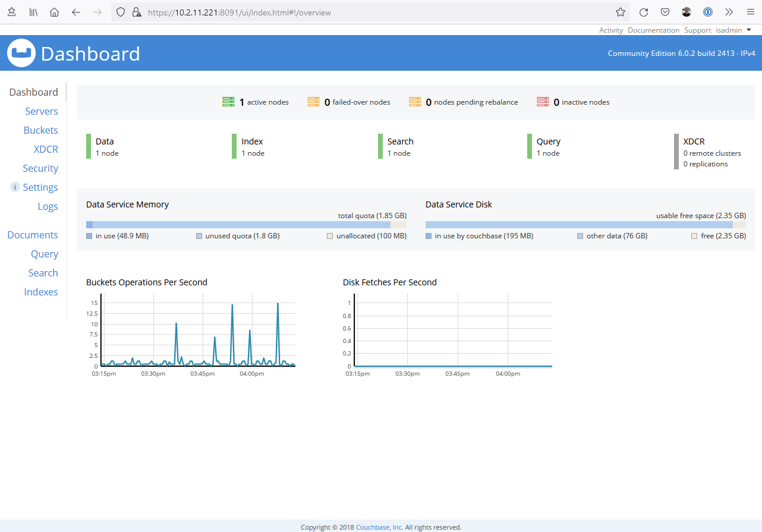Navigate to the Buckets section

point(41,130)
